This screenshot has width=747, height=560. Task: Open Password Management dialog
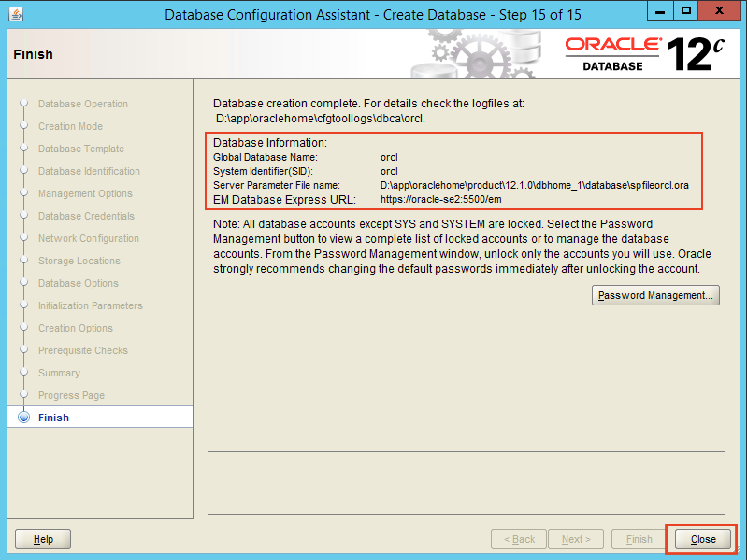point(655,295)
